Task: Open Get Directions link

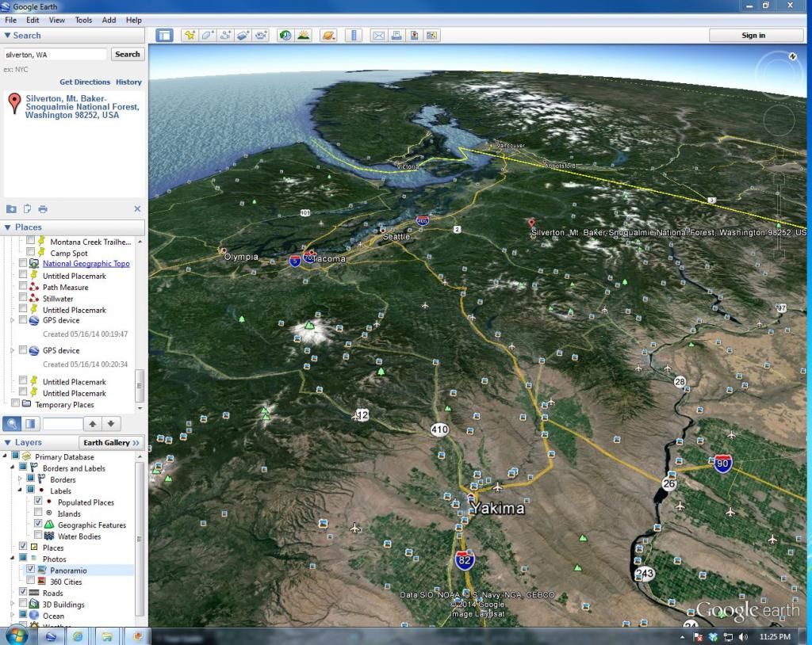Action: (x=85, y=82)
